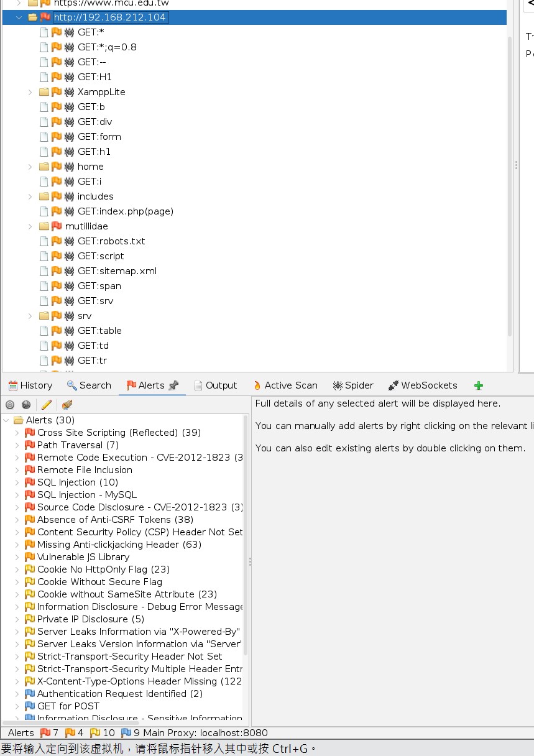534x756 pixels.
Task: Click the red high alerts flag in status bar
Action: [x=45, y=733]
